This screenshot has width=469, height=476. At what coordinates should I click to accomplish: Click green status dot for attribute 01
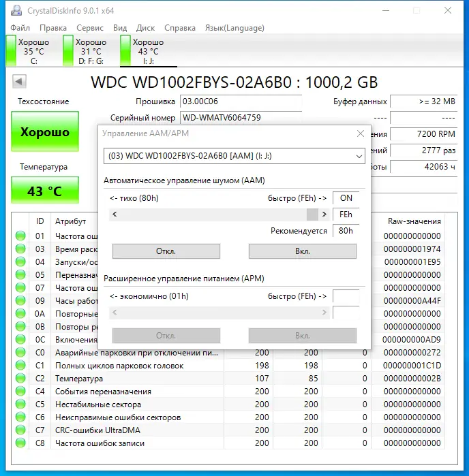20,236
